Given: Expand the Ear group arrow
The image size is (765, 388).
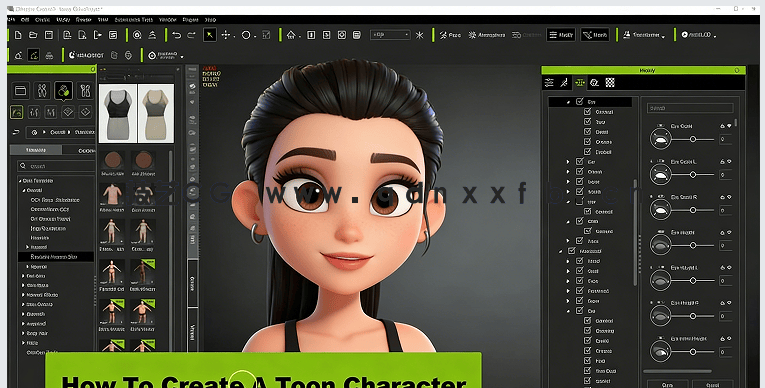Looking at the screenshot, I should (568, 162).
